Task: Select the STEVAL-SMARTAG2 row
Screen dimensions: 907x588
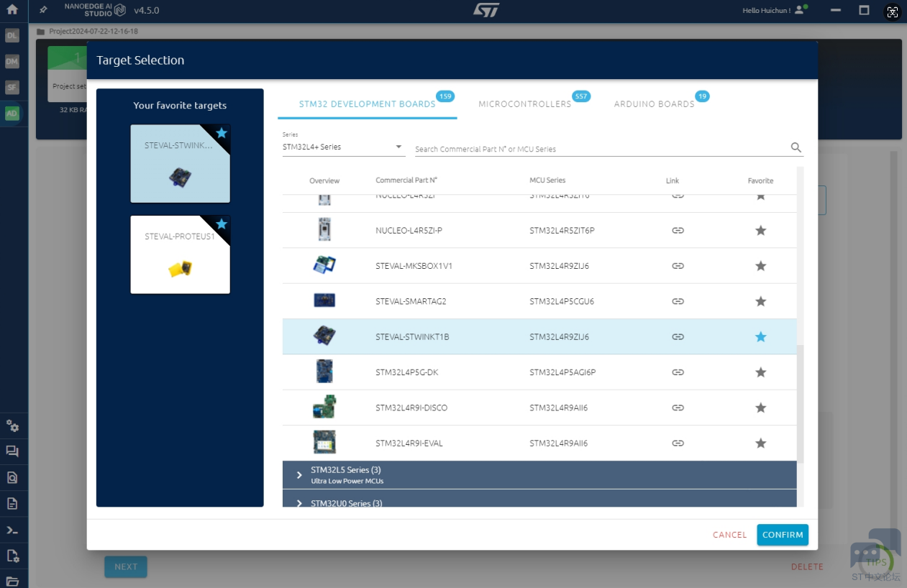Action: [539, 301]
